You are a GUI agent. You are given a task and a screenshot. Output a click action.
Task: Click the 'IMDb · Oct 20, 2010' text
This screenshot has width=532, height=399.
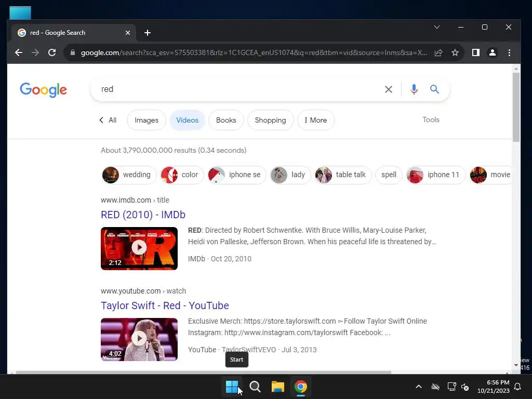coord(220,259)
